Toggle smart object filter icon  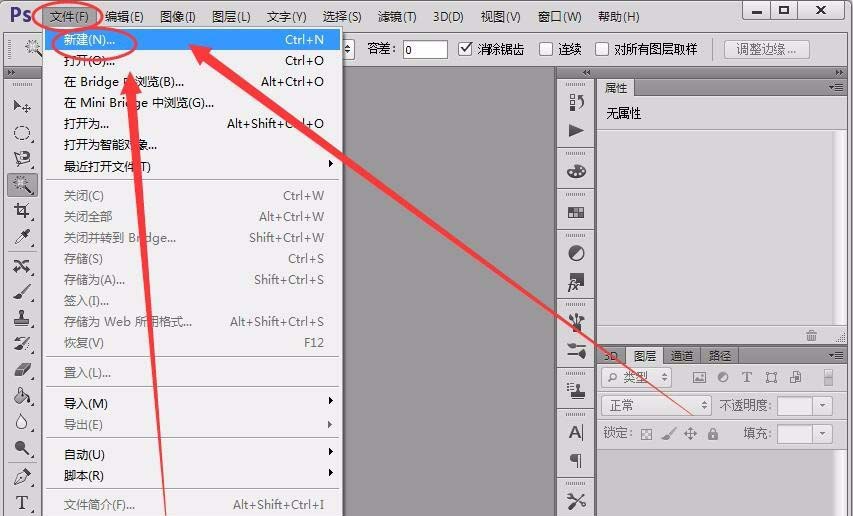(x=795, y=377)
